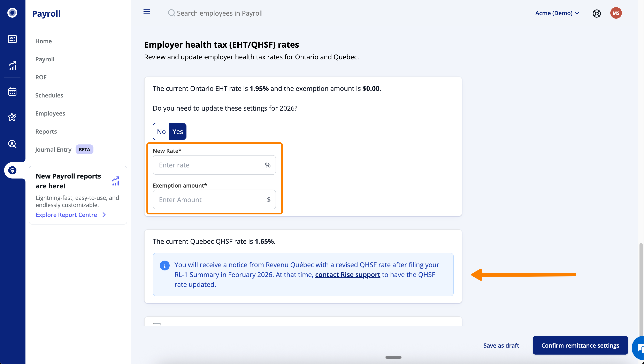The image size is (644, 364).
Task: Select Yes for updating EHT settings
Action: [x=178, y=132]
